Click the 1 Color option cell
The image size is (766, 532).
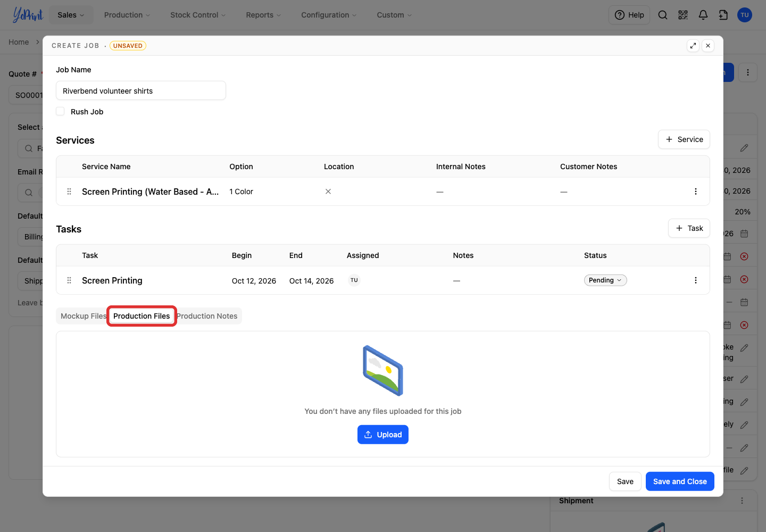click(x=241, y=192)
